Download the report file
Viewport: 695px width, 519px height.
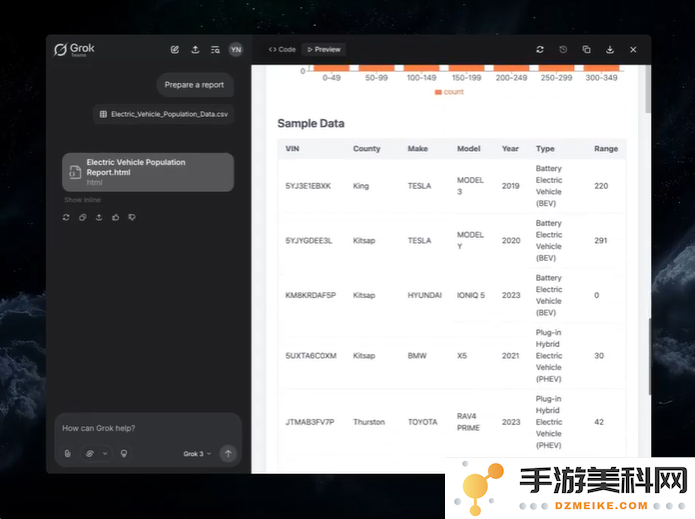[610, 50]
